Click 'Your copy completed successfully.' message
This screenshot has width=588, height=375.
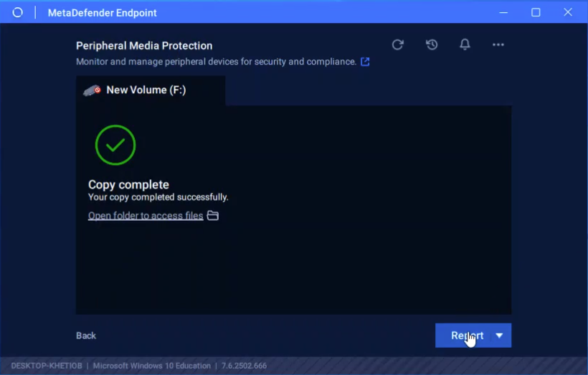pos(158,197)
